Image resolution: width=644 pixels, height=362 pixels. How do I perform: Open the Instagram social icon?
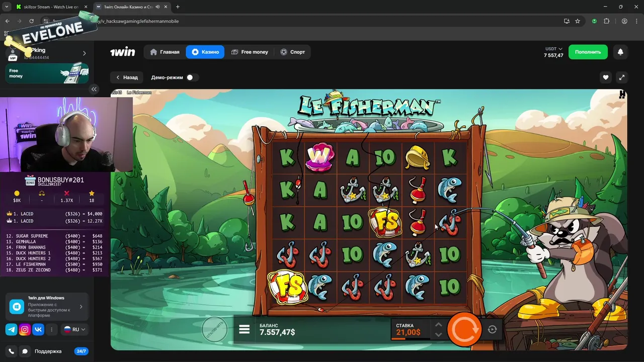click(x=25, y=330)
